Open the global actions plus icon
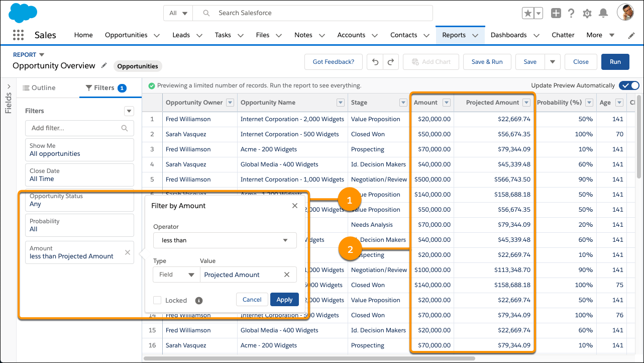644x363 pixels. [x=556, y=13]
